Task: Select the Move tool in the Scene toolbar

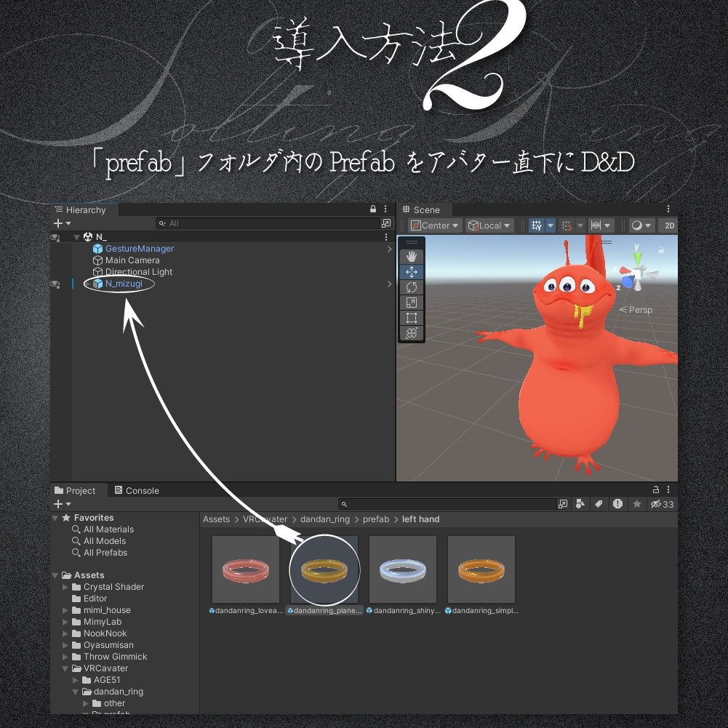Action: click(411, 271)
